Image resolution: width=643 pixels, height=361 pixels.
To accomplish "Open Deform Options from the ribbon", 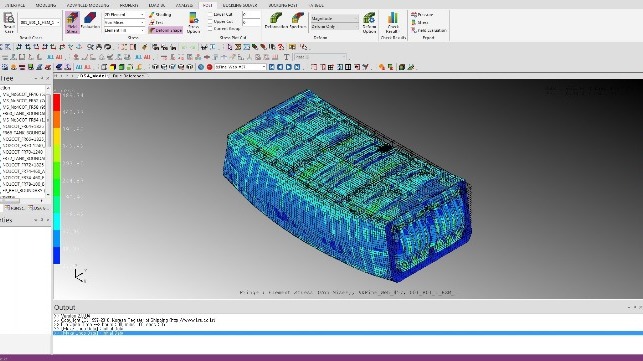I will point(369,23).
